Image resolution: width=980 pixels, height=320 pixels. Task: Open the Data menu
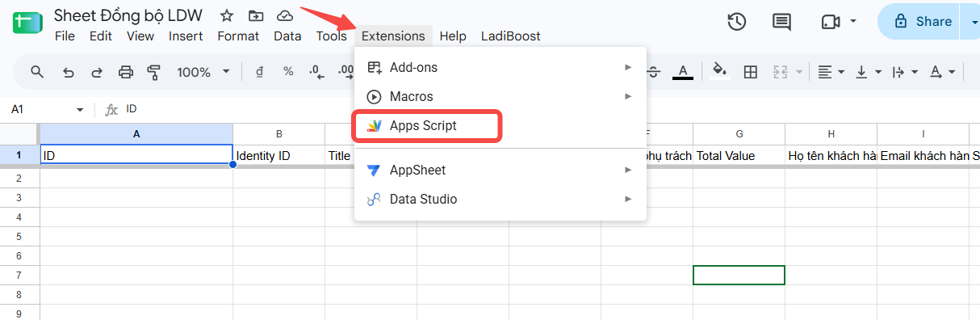(287, 36)
